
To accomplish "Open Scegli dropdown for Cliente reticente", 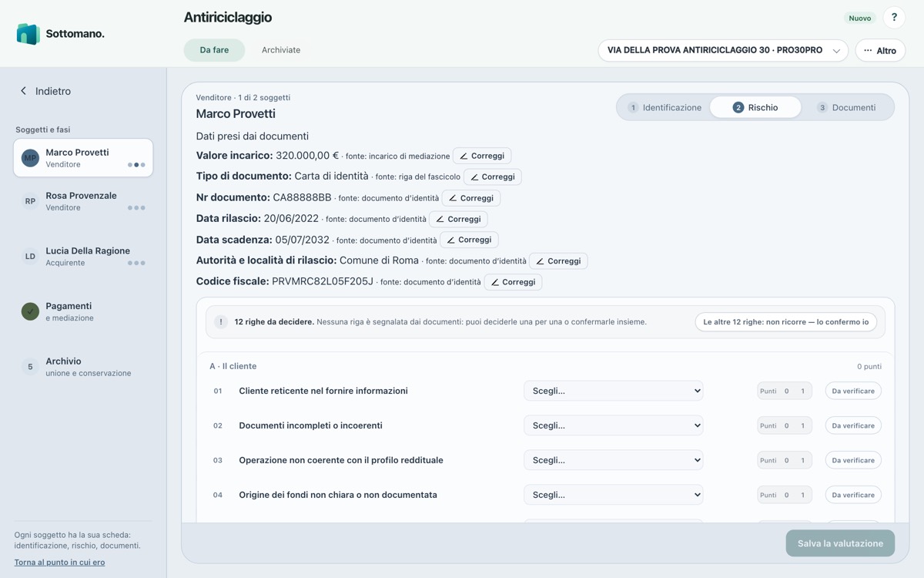I will point(614,391).
